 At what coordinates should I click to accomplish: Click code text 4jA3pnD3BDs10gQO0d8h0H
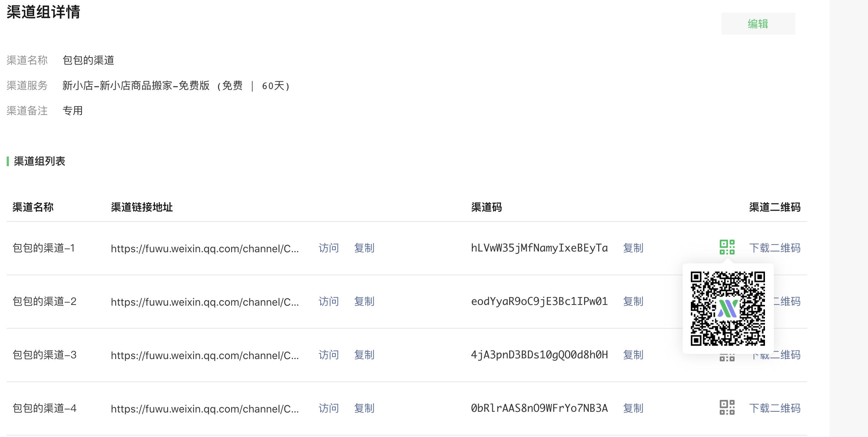pos(539,355)
